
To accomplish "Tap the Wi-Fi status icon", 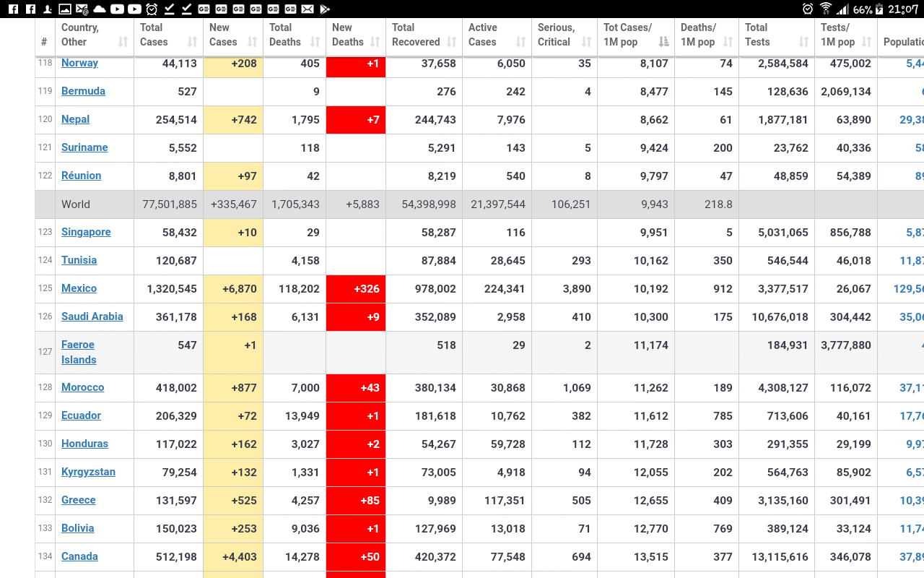I will (x=826, y=9).
